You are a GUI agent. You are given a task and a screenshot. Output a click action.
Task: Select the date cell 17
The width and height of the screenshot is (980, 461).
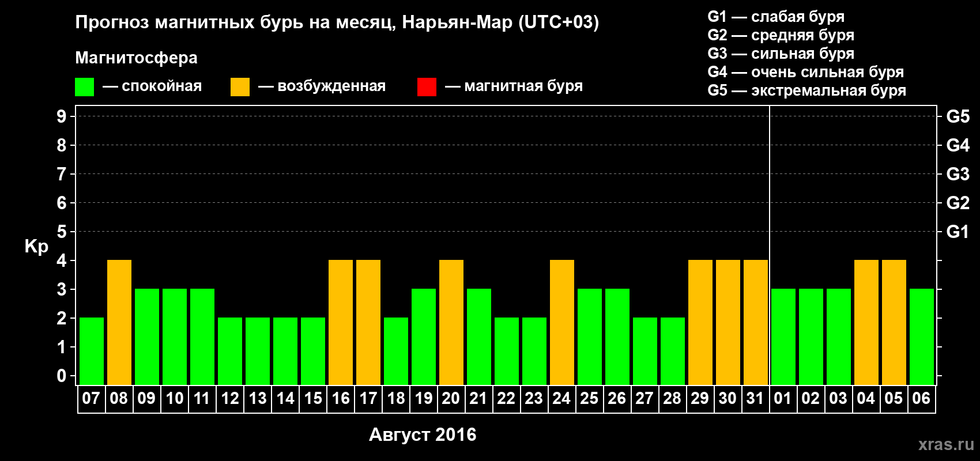pyautogui.click(x=368, y=399)
